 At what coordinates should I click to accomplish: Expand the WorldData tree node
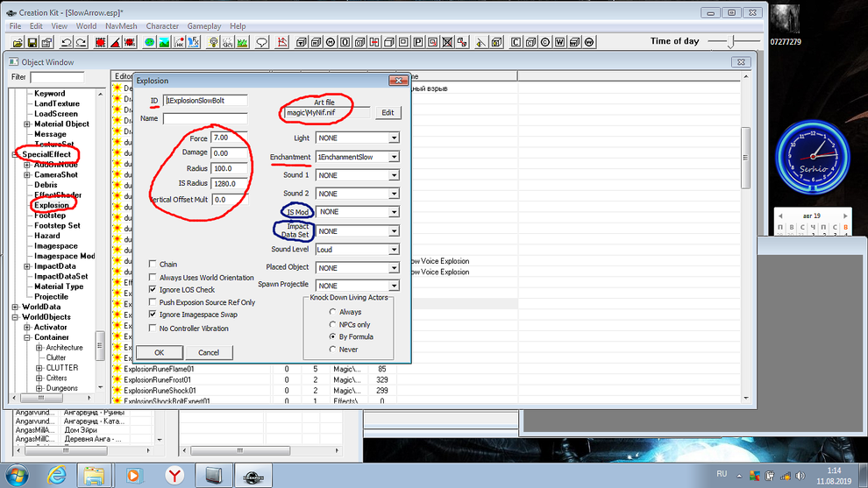pyautogui.click(x=15, y=308)
